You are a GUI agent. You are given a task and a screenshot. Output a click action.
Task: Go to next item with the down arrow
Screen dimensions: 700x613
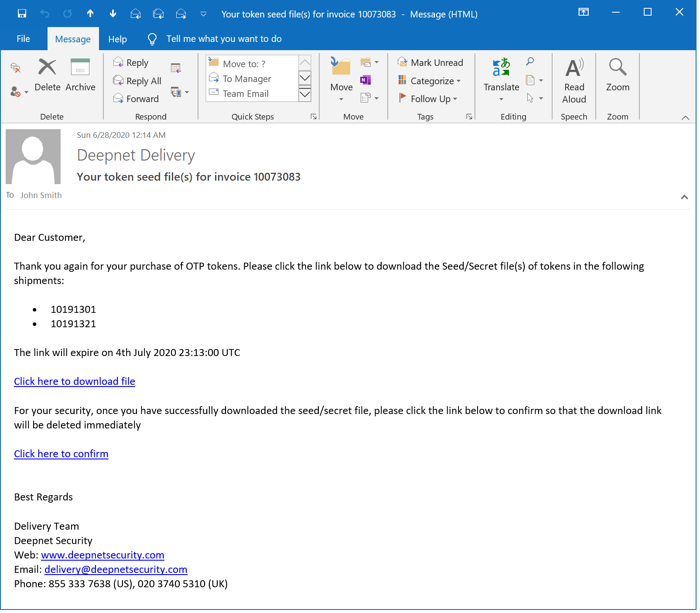113,14
